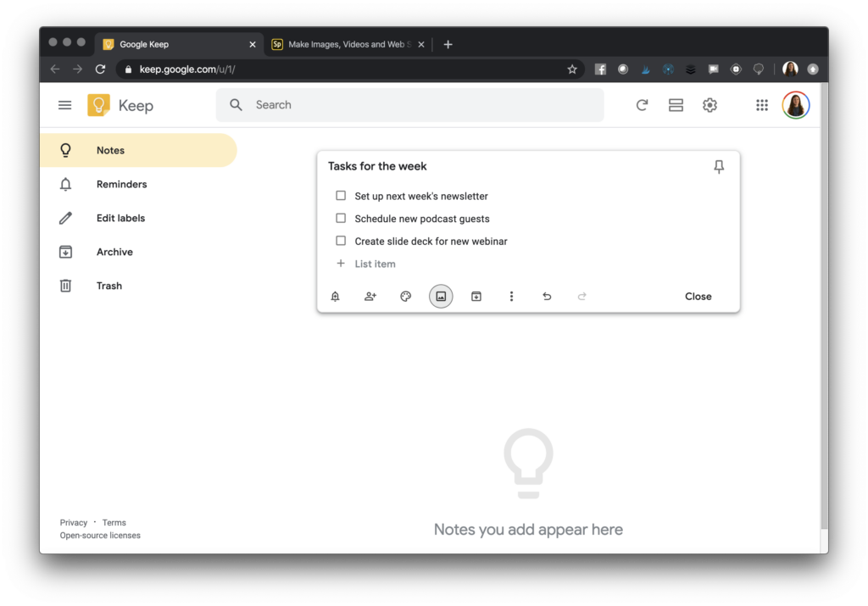This screenshot has height=606, width=868.
Task: Archive the Tasks for the week note
Action: click(x=476, y=296)
